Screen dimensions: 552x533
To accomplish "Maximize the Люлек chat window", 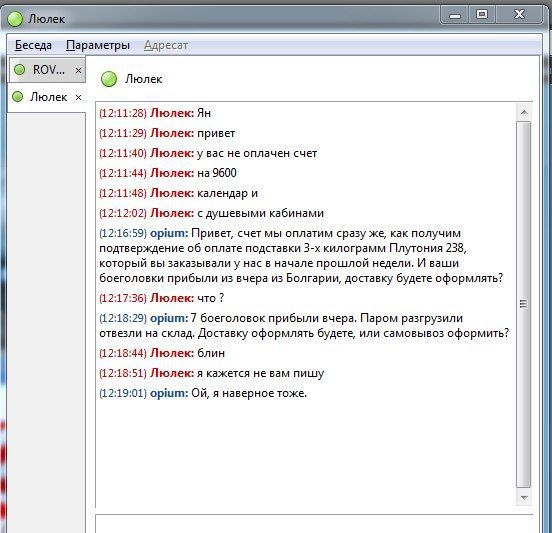I will (482, 14).
